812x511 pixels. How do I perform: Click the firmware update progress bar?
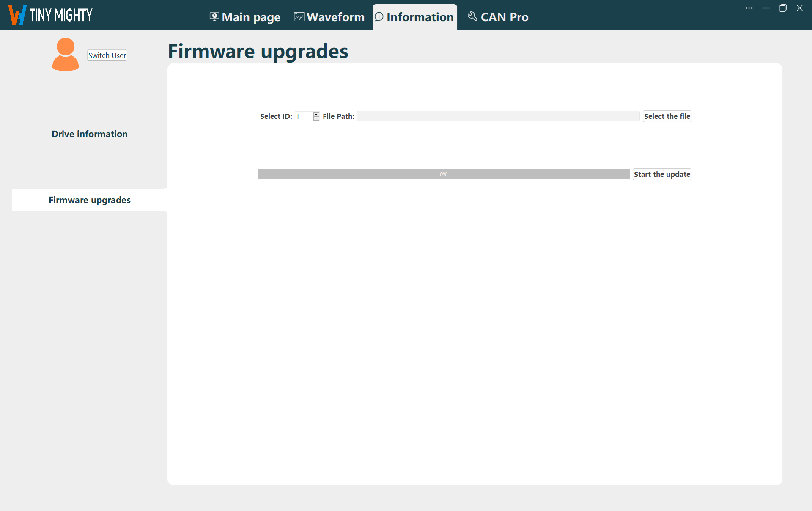click(443, 174)
